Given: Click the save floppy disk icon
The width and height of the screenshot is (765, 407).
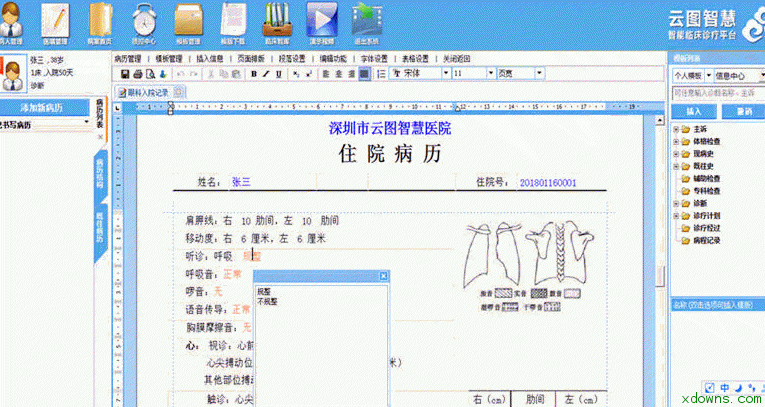Looking at the screenshot, I should (x=125, y=74).
